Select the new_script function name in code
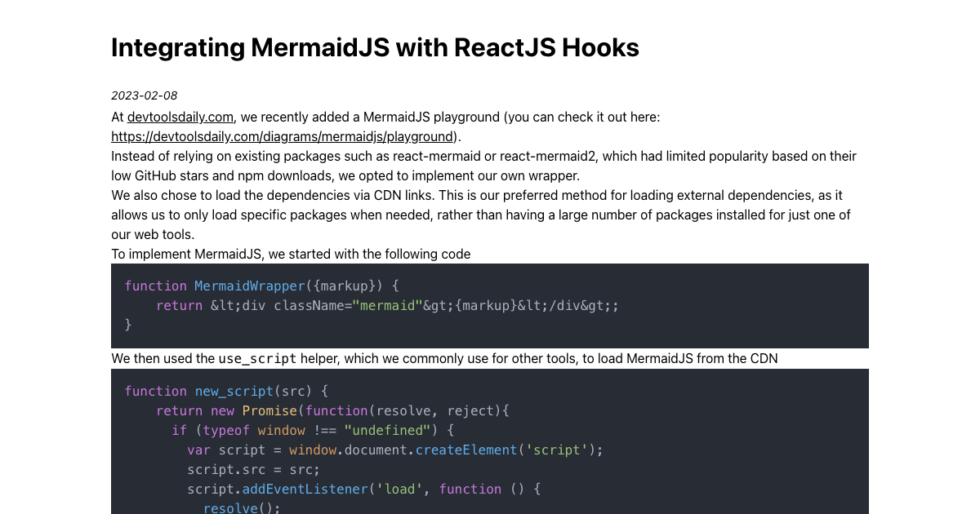The height and width of the screenshot is (514, 980). (234, 391)
